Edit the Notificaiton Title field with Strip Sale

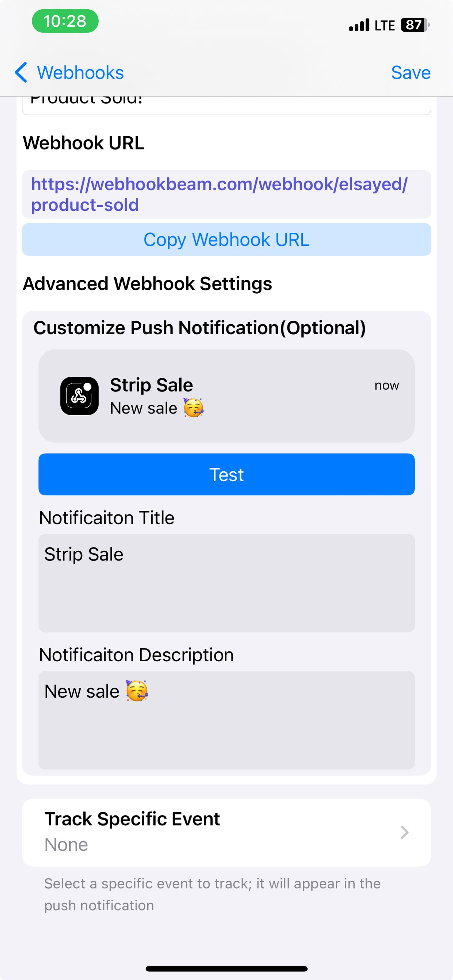coord(226,583)
